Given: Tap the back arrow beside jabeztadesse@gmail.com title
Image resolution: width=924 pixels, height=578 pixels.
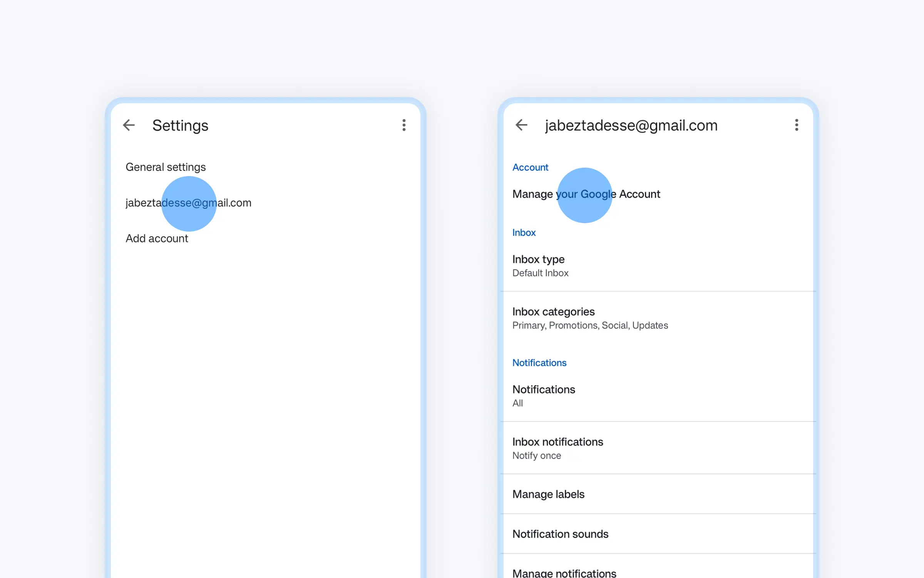Looking at the screenshot, I should click(521, 125).
